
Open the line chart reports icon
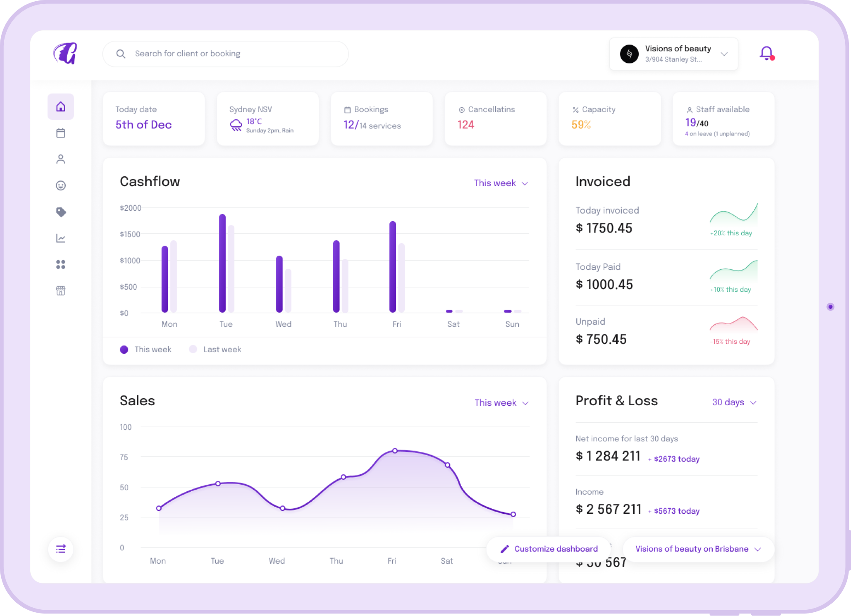pos(61,238)
